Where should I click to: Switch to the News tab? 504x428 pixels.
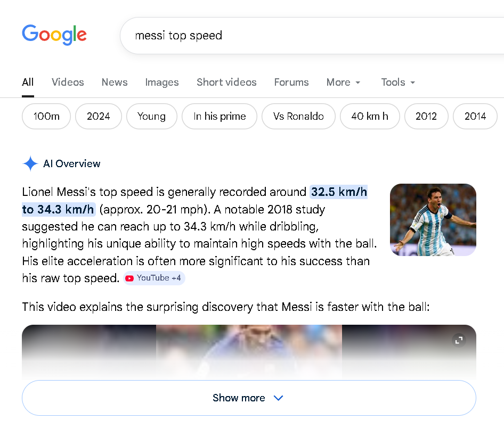(115, 82)
